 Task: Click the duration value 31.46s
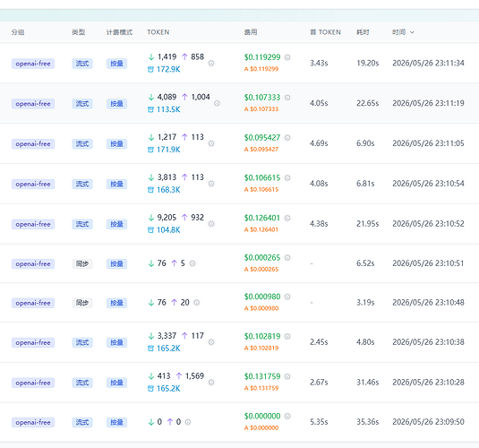(x=367, y=383)
